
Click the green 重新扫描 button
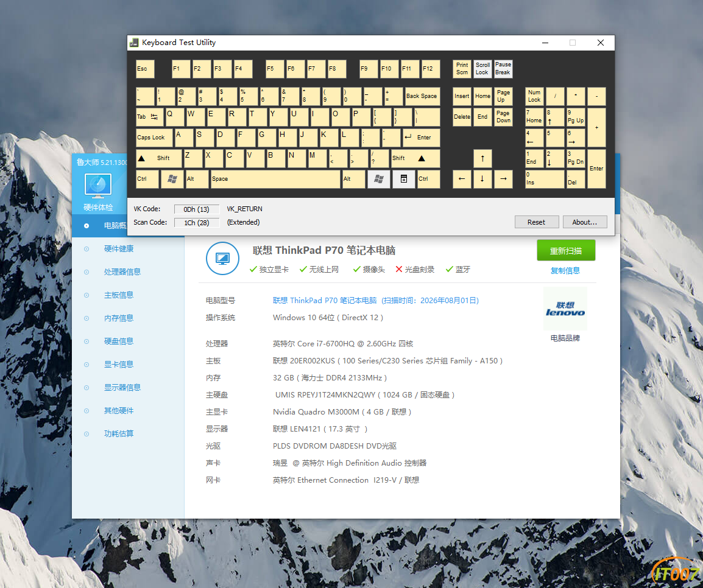[566, 250]
